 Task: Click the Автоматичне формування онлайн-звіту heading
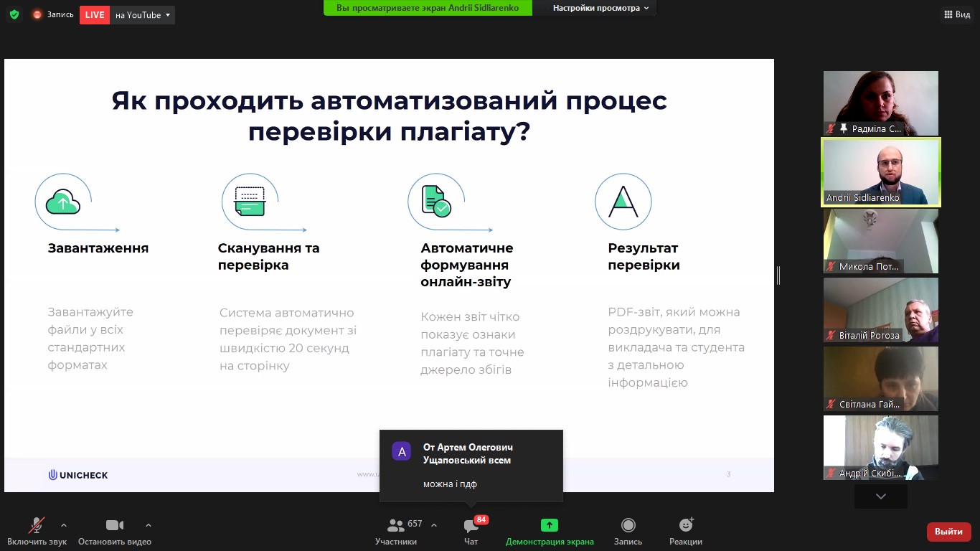(467, 265)
